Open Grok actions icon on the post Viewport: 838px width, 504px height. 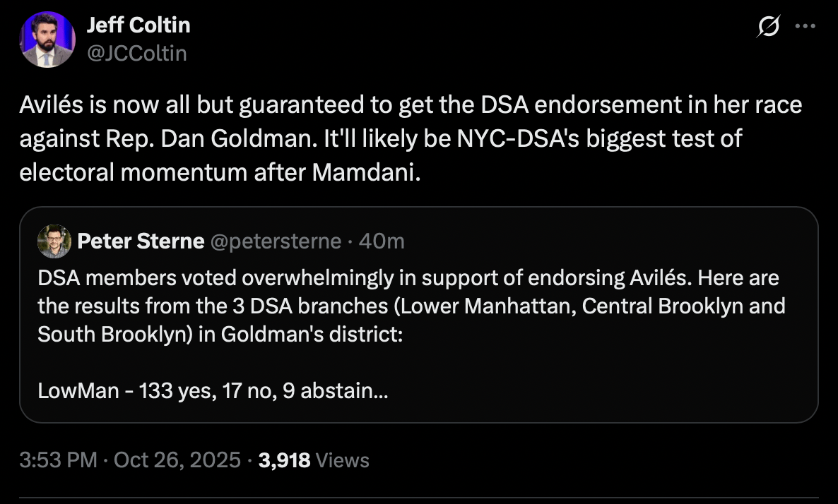(x=768, y=27)
